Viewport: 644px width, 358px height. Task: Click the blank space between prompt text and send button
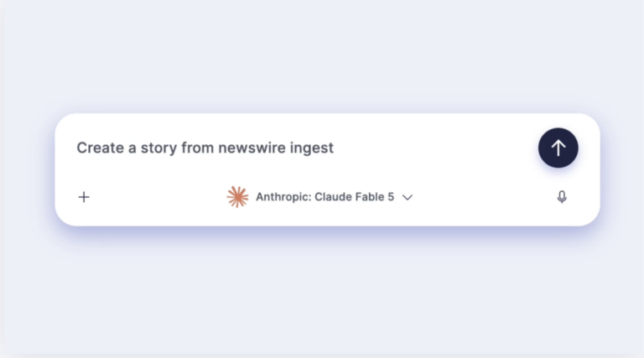pyautogui.click(x=435, y=148)
